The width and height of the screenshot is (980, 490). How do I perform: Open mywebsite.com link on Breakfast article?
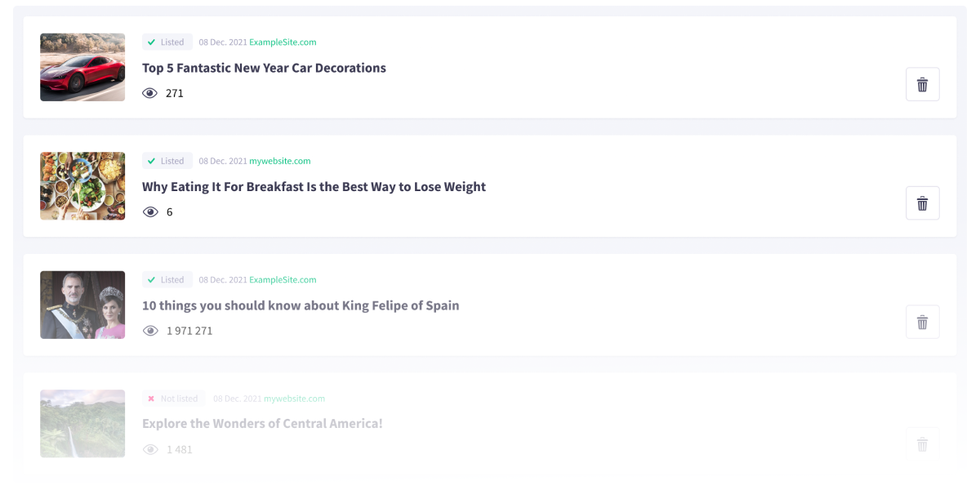280,161
